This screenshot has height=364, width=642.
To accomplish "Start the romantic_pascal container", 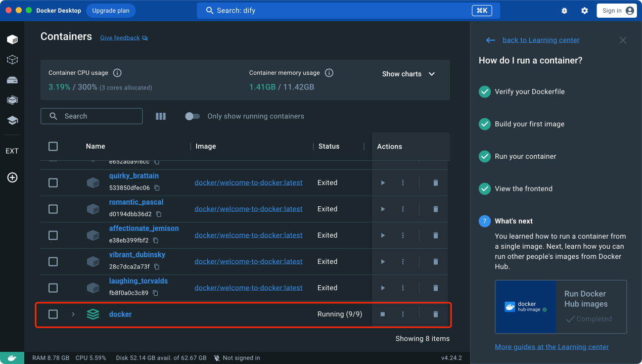I will point(383,209).
